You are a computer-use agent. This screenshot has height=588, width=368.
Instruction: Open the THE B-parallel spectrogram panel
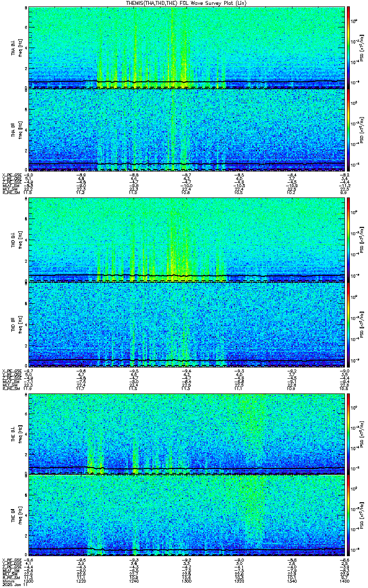pos(186,515)
